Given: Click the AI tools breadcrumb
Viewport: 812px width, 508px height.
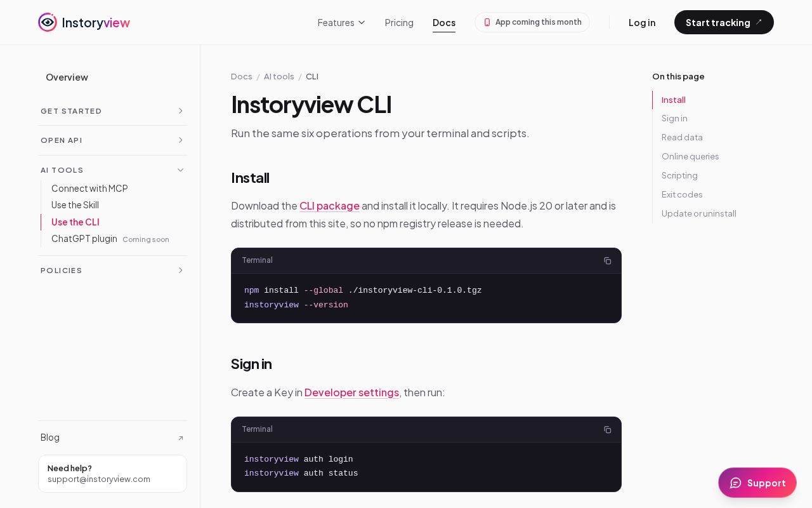Looking at the screenshot, I should [x=279, y=76].
